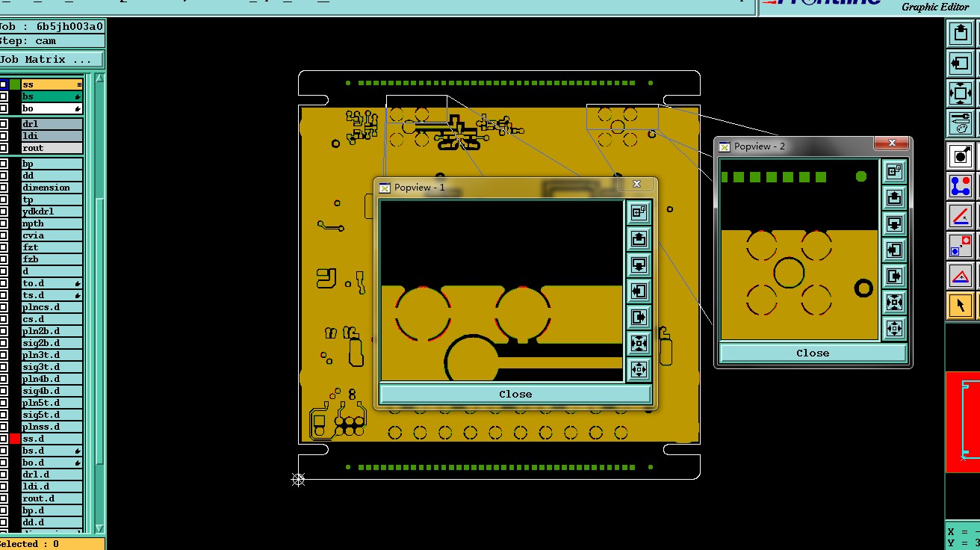The width and height of the screenshot is (980, 550).
Task: Select the red angle-line measure tool
Action: (x=961, y=215)
